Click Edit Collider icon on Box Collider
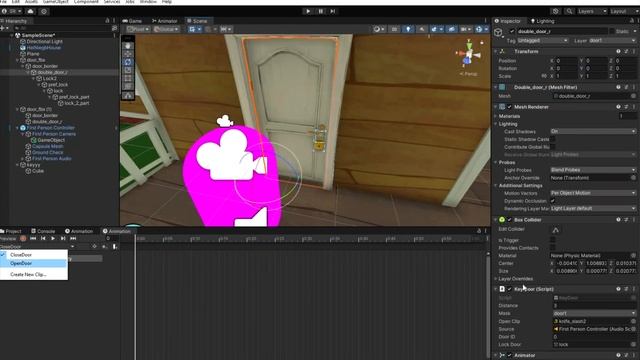This screenshot has height=360, width=640. coord(556,230)
